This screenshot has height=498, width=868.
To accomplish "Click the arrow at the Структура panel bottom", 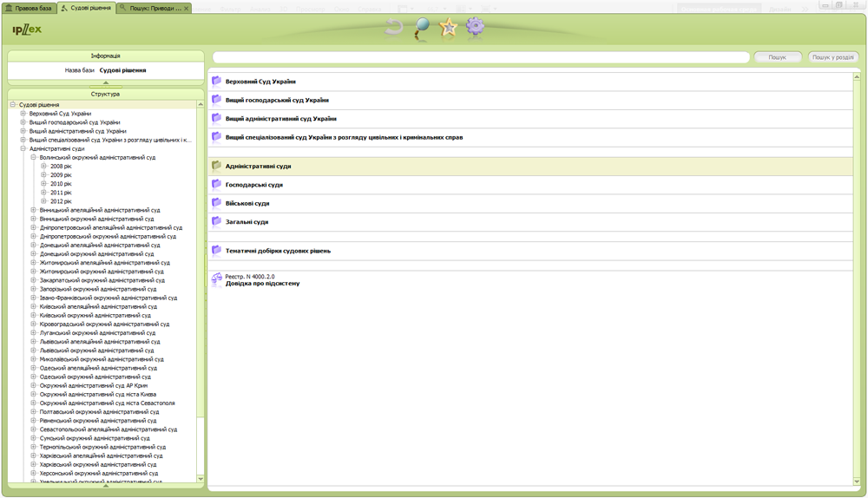I will (106, 486).
